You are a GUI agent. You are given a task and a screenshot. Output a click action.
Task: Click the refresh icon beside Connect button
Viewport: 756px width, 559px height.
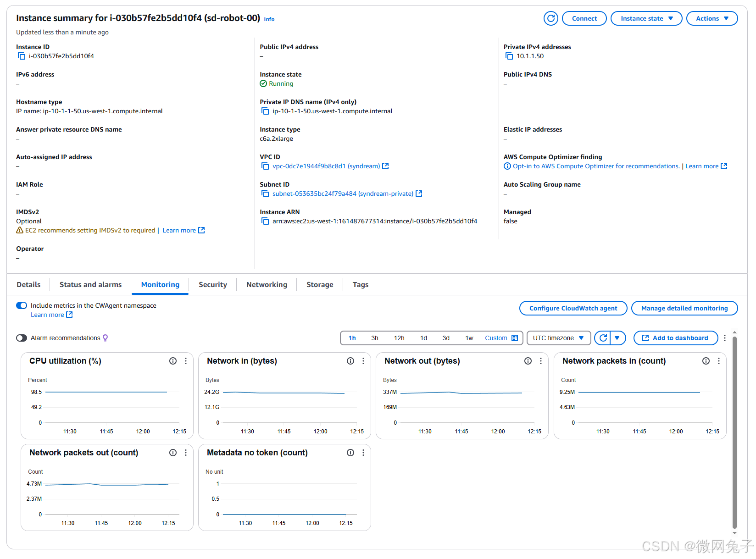point(550,18)
